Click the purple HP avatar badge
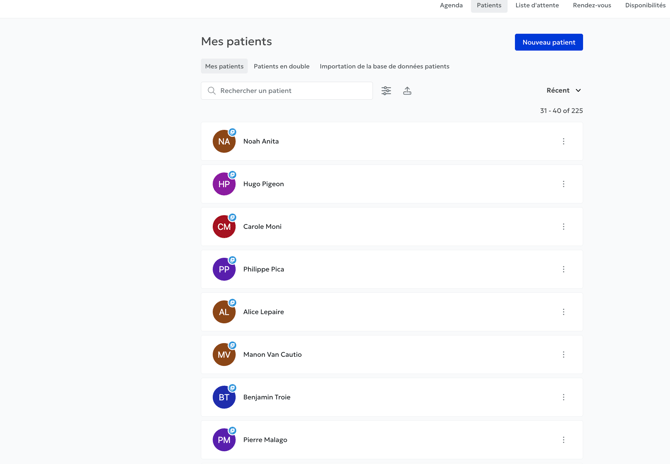This screenshot has height=464, width=670. pos(224,184)
